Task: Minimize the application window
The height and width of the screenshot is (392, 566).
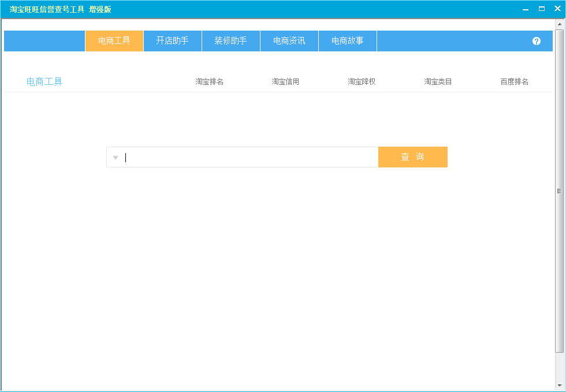Action: [x=525, y=9]
